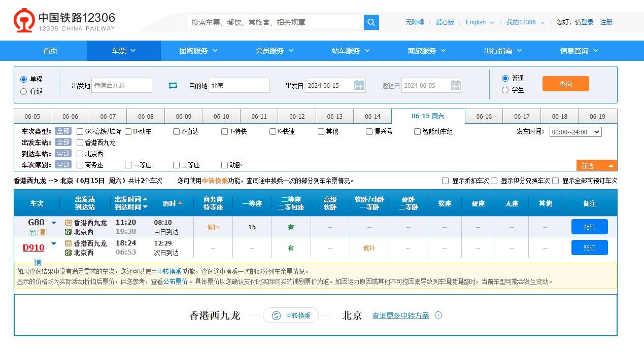Check 显示折扣车次 to show discounted trains

pos(445,181)
